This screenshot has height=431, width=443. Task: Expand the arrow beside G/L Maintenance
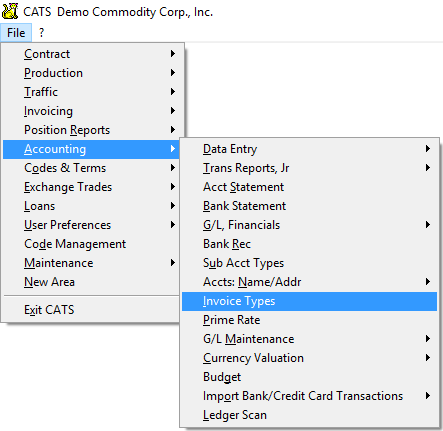[x=428, y=338]
